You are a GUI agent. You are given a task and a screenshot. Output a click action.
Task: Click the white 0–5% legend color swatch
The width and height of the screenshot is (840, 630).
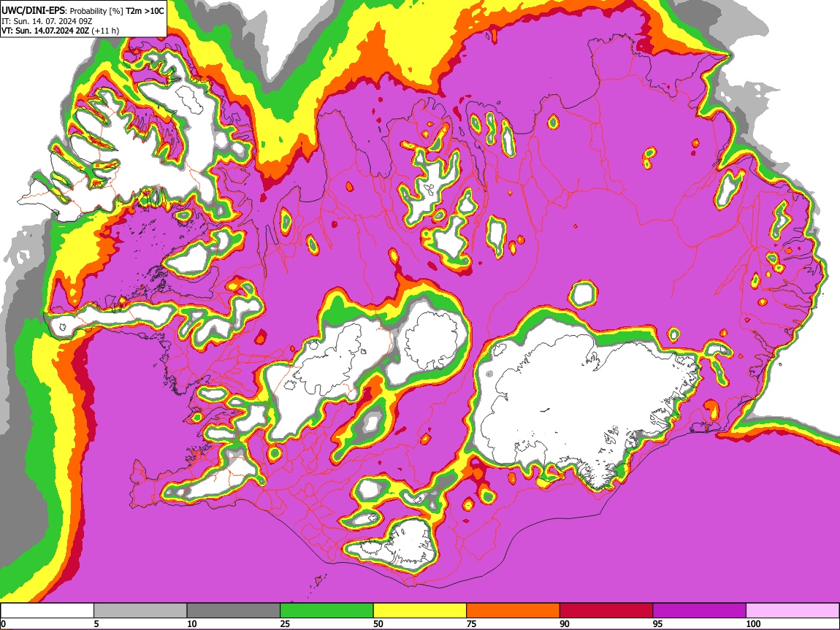click(47, 611)
